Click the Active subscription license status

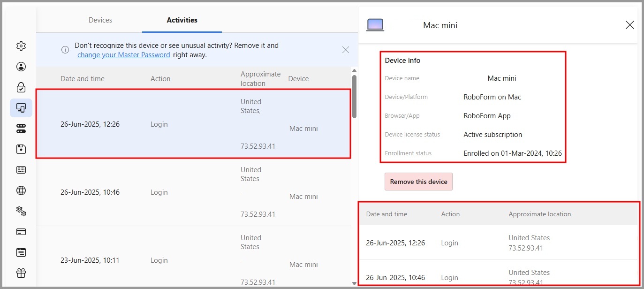[x=492, y=135]
